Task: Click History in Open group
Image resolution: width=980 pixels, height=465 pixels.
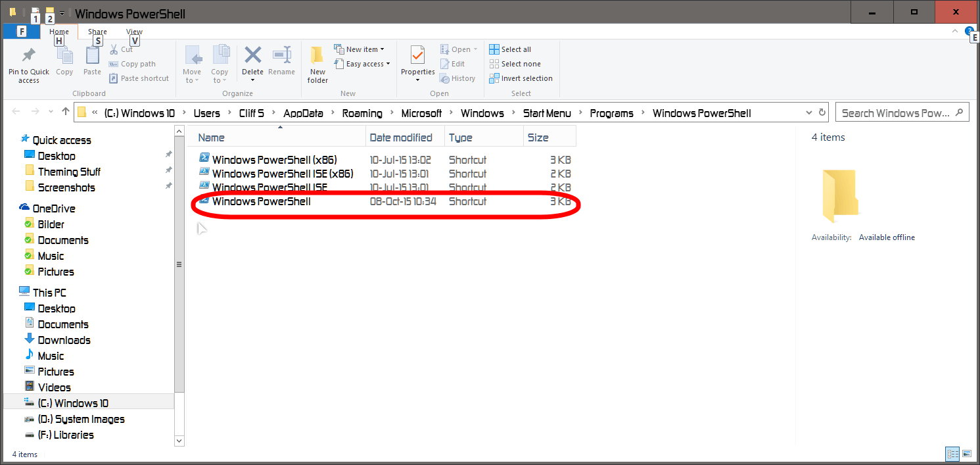Action: (x=457, y=78)
